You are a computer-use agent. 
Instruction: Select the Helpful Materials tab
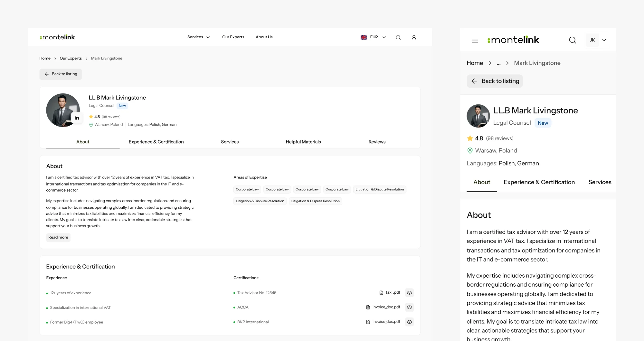tap(303, 142)
